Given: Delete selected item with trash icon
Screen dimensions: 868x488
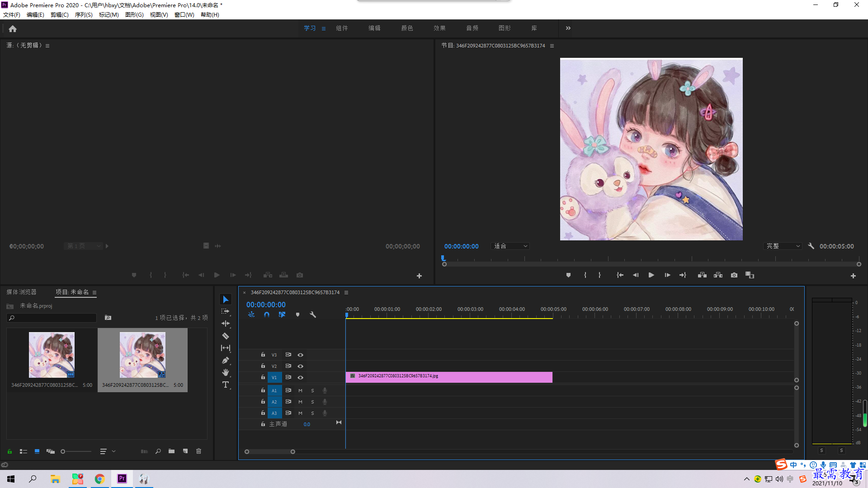Looking at the screenshot, I should point(198,451).
